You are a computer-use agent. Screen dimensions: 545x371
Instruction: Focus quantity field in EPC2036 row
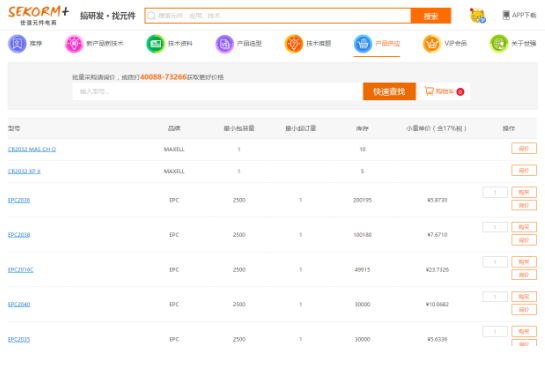coord(495,192)
